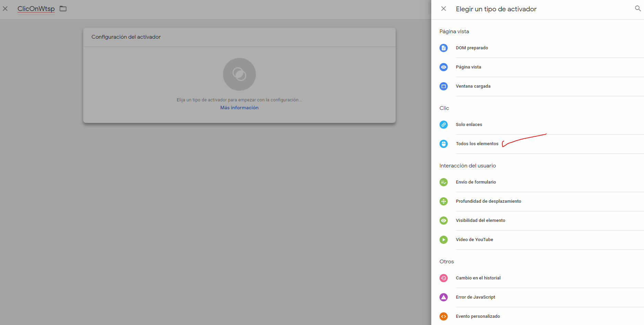The image size is (644, 325).
Task: Open the Más información link
Action: click(x=239, y=108)
